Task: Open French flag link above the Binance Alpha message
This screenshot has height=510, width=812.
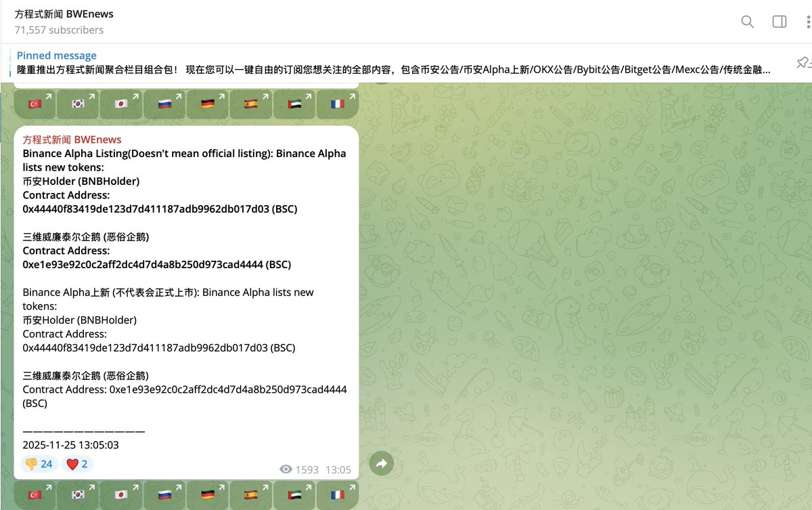Action: pos(337,104)
